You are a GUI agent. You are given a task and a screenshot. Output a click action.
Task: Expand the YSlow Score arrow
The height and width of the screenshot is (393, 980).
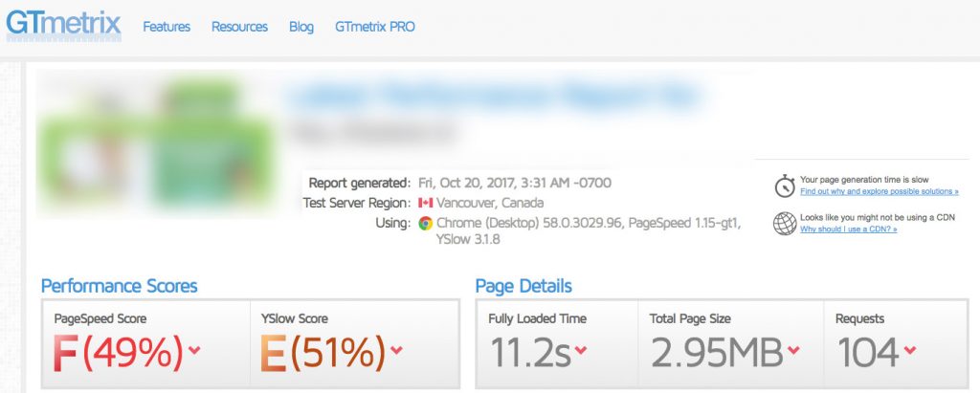[396, 350]
